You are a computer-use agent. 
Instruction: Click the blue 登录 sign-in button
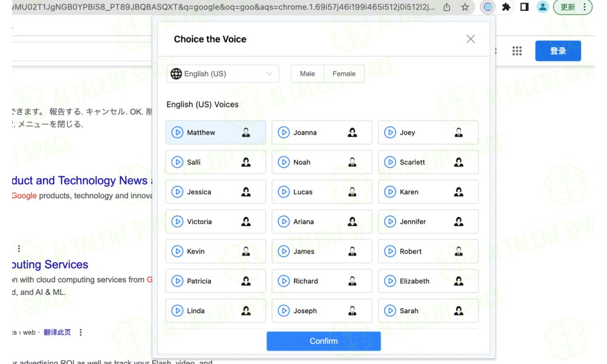click(558, 51)
